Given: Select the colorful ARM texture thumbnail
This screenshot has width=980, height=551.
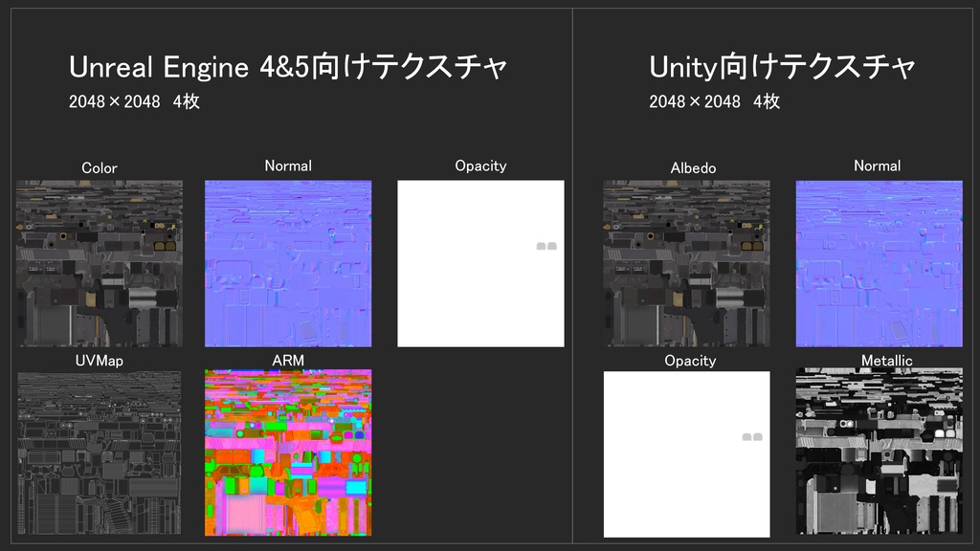Looking at the screenshot, I should tap(288, 452).
